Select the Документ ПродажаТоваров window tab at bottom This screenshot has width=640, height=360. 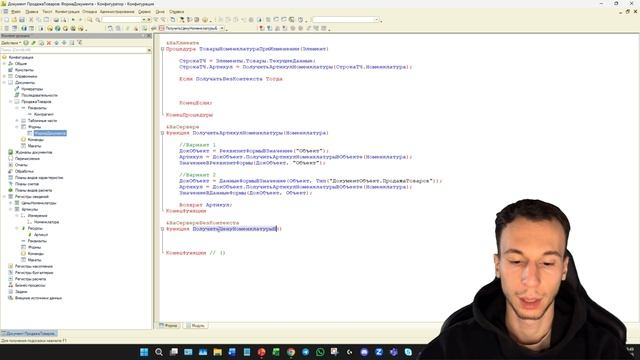pos(29,333)
